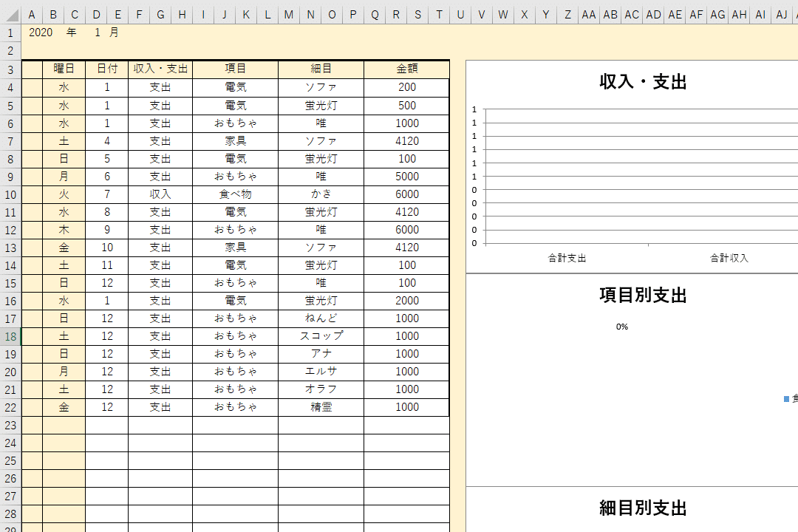Click the 精霊 detail cell
Image resolution: width=798 pixels, height=532 pixels.
pyautogui.click(x=321, y=407)
